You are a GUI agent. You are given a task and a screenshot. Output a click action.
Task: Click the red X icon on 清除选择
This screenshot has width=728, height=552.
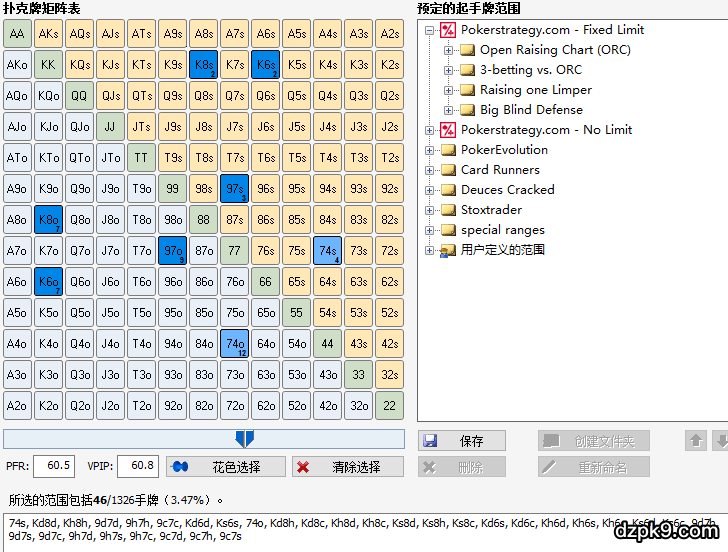pyautogui.click(x=303, y=467)
